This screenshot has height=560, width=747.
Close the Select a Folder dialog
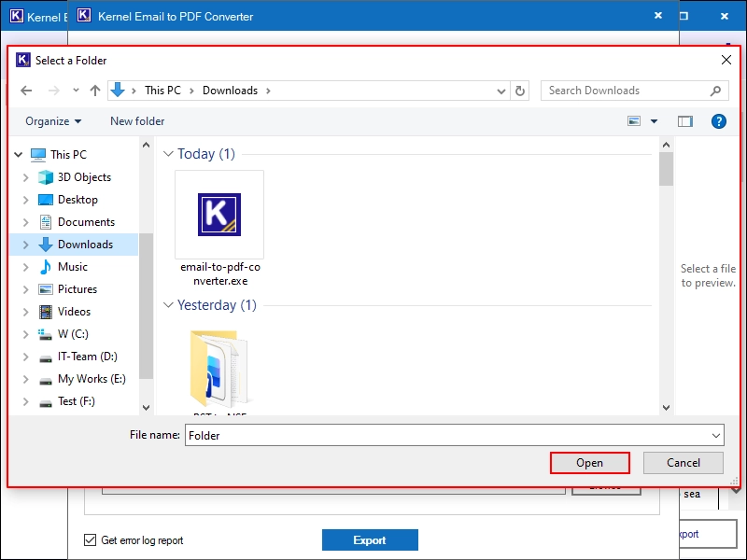click(726, 60)
